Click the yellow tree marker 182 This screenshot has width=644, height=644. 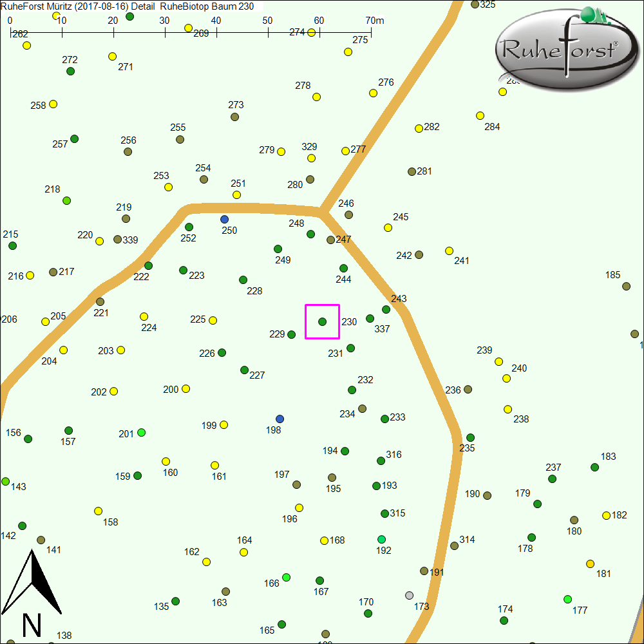click(606, 515)
